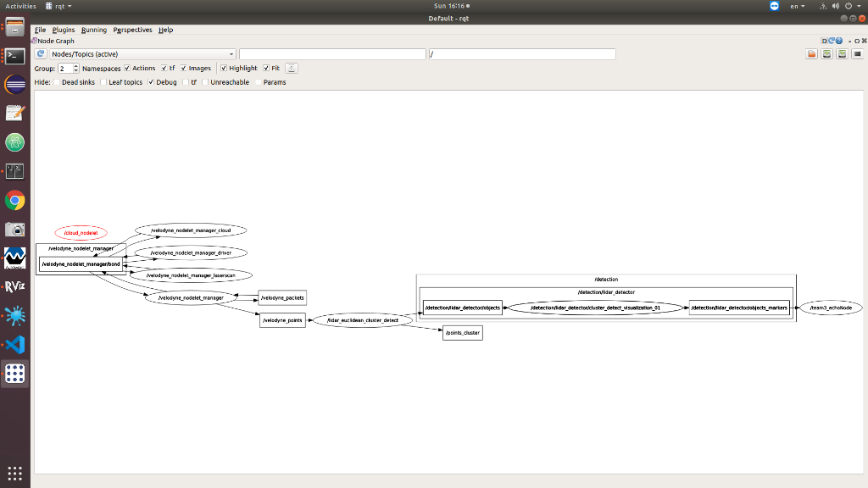Launch Visual Studio Code from dock
This screenshot has width=868, height=488.
point(15,345)
